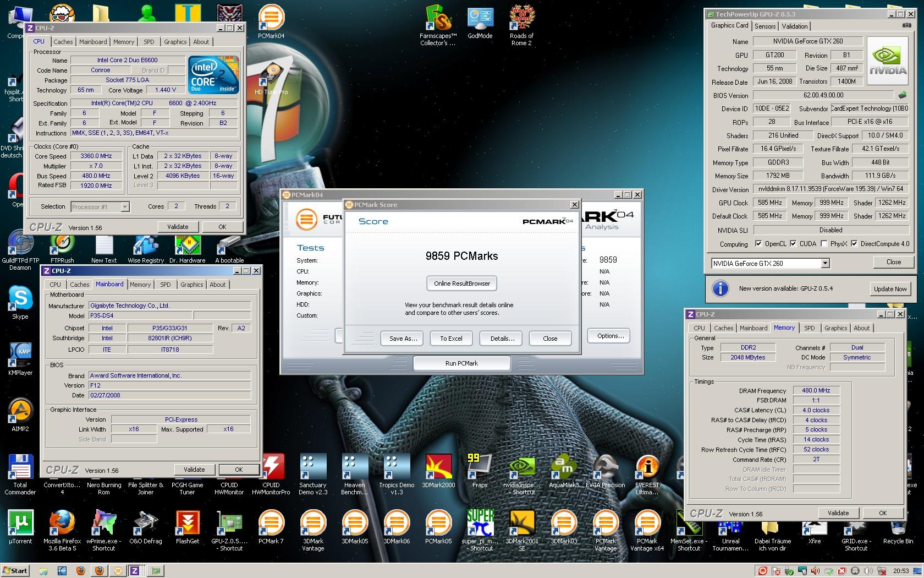This screenshot has height=578, width=924.
Task: Click the GPU-Z BIOS save chip icon
Action: tap(903, 95)
